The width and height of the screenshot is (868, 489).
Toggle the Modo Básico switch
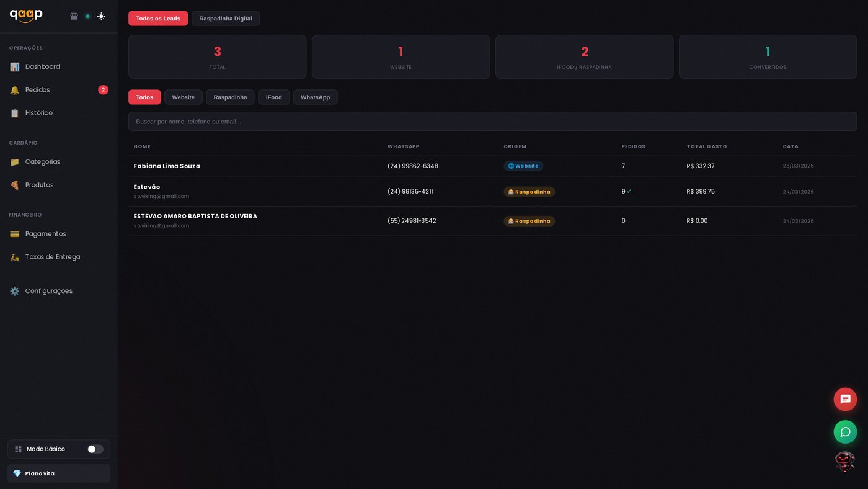(x=95, y=449)
